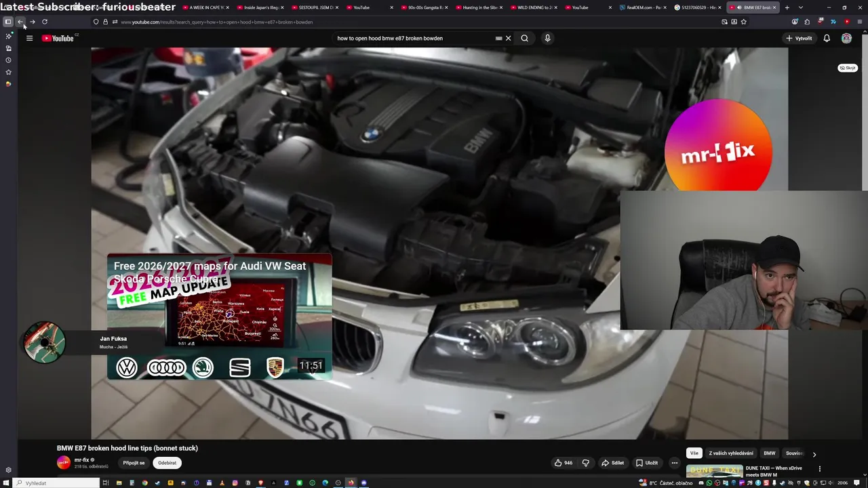Click the mr-fix channel watermark logo
The image size is (868, 488).
click(717, 150)
